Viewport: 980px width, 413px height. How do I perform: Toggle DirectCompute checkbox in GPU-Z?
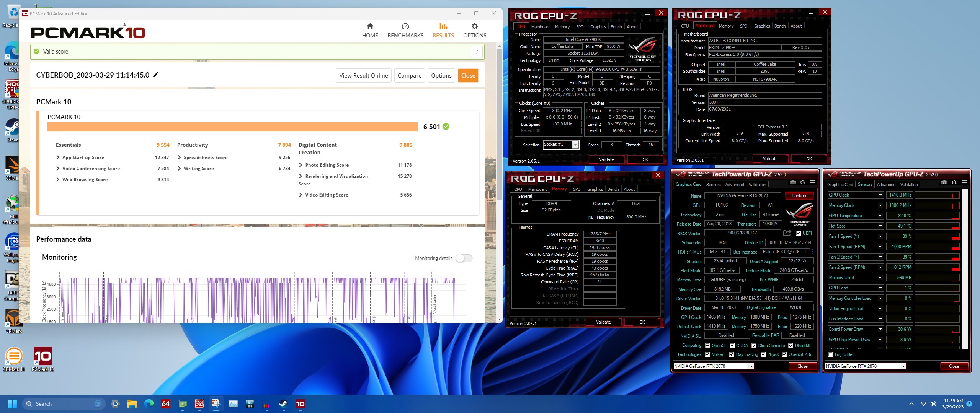pyautogui.click(x=754, y=346)
